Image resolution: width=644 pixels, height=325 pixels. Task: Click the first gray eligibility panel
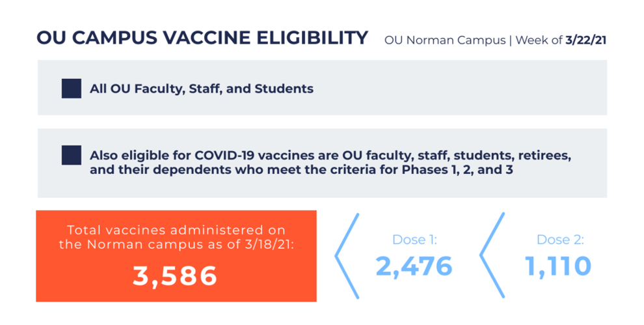coord(323,88)
